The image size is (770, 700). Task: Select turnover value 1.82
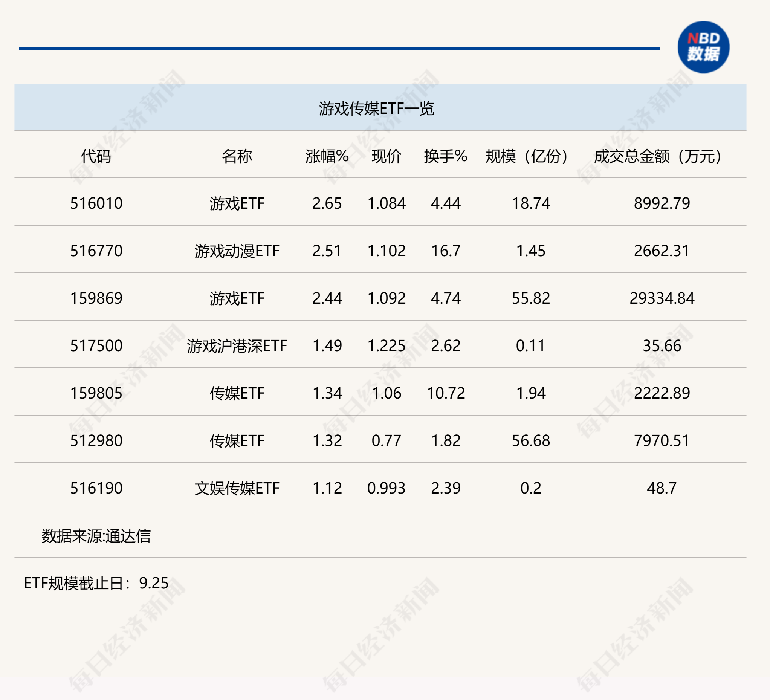pos(445,441)
